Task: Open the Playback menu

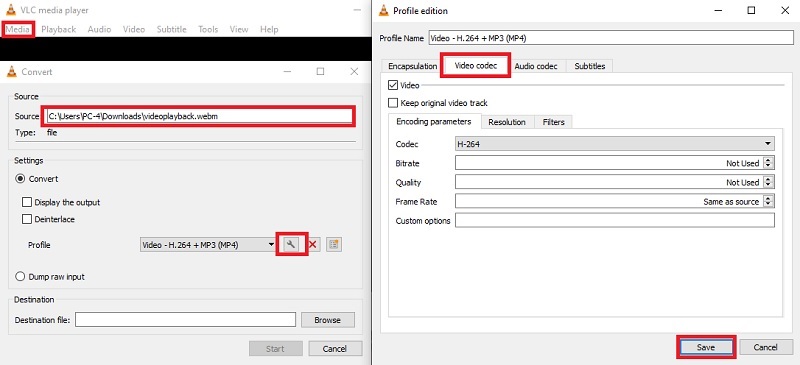Action: [59, 29]
